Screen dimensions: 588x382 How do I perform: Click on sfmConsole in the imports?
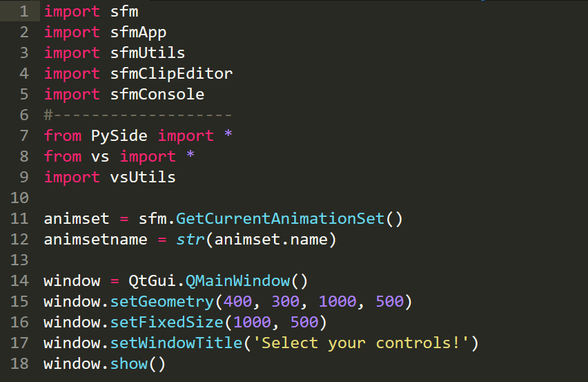click(157, 95)
